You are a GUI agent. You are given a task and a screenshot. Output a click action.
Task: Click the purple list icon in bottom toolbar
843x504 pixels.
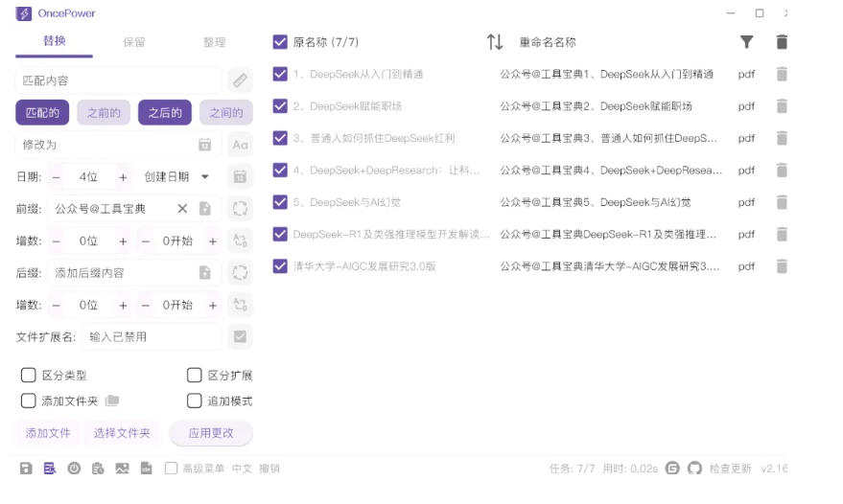point(50,469)
